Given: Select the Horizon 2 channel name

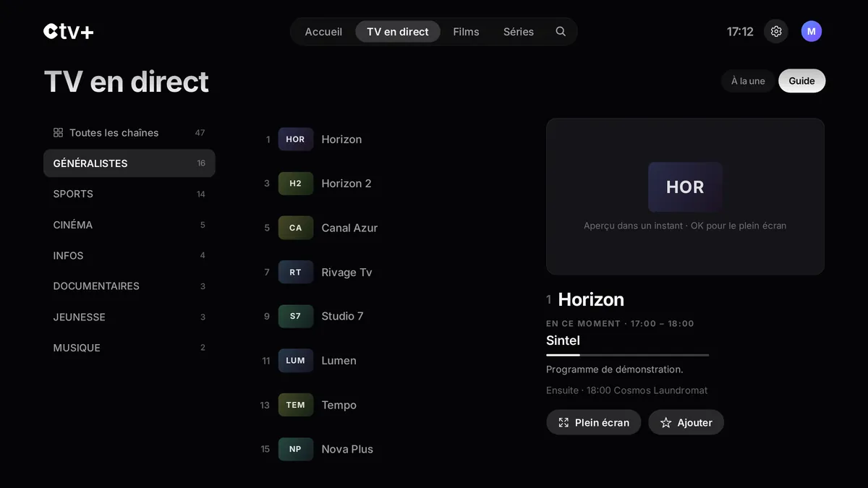Looking at the screenshot, I should coord(346,184).
